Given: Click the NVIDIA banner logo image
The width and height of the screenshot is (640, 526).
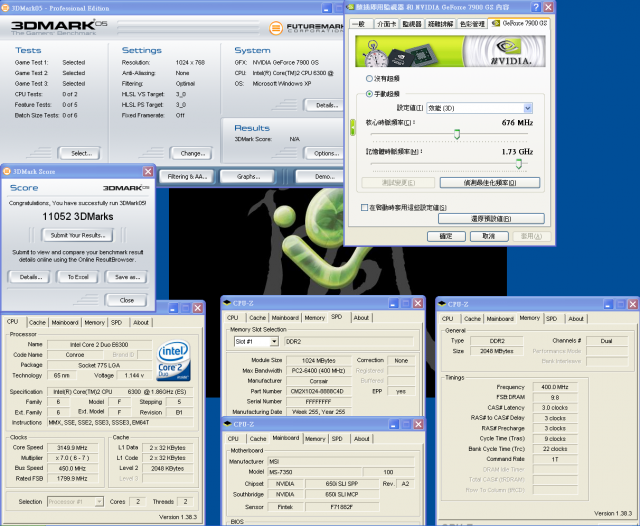Looking at the screenshot, I should (x=450, y=51).
